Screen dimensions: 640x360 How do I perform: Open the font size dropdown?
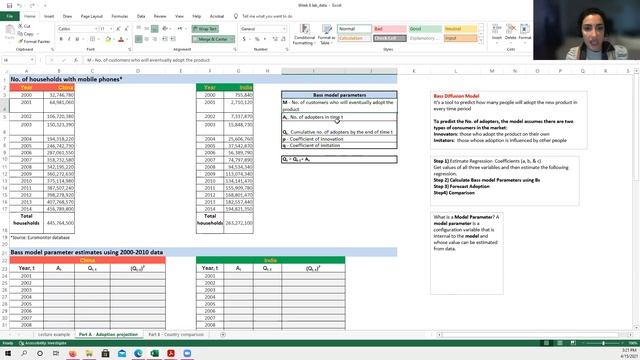pos(111,29)
